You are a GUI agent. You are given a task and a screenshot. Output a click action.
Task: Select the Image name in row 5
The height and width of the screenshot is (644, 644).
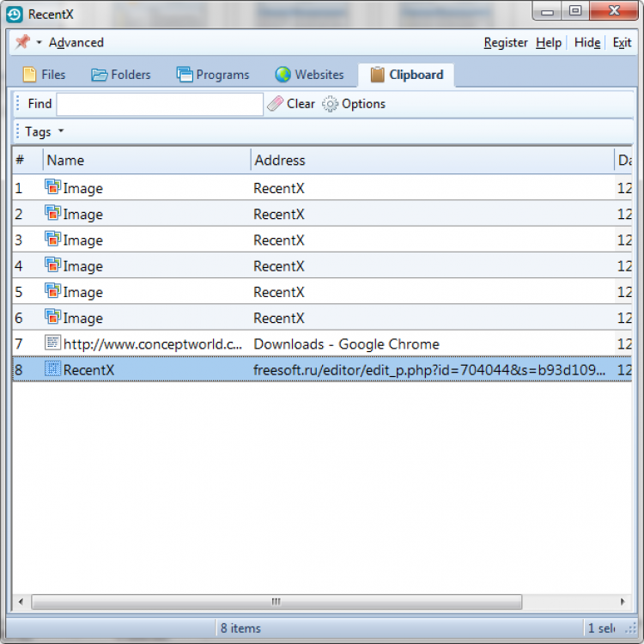coord(83,293)
